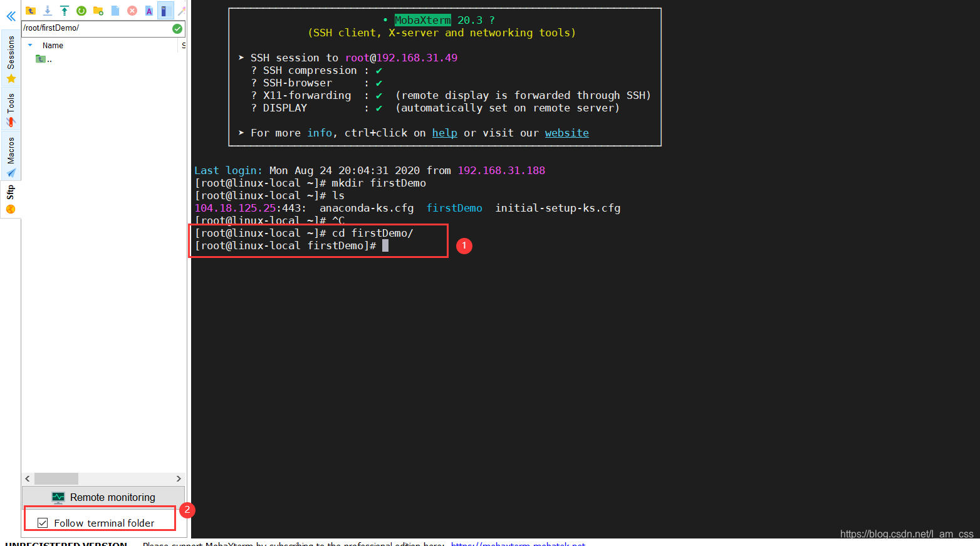Open the 'website' link in terminal banner

566,133
